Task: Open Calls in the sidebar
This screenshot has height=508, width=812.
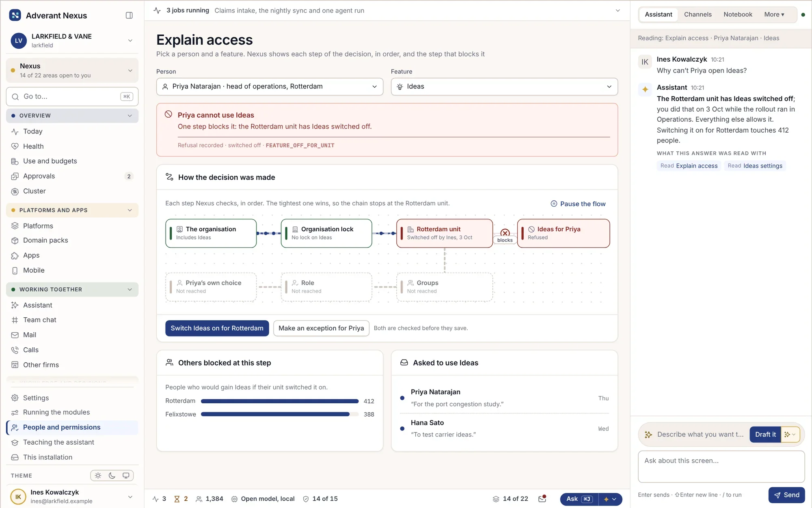Action: click(x=72, y=350)
